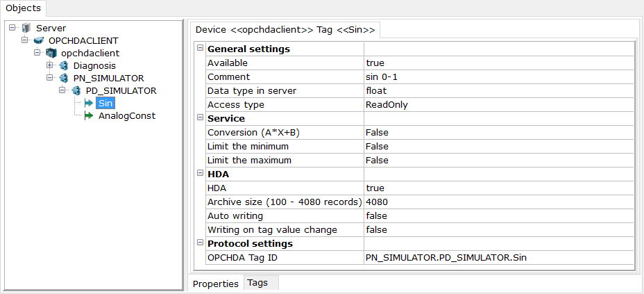644x294 pixels.
Task: Switch to the Tags tab
Action: point(261,283)
